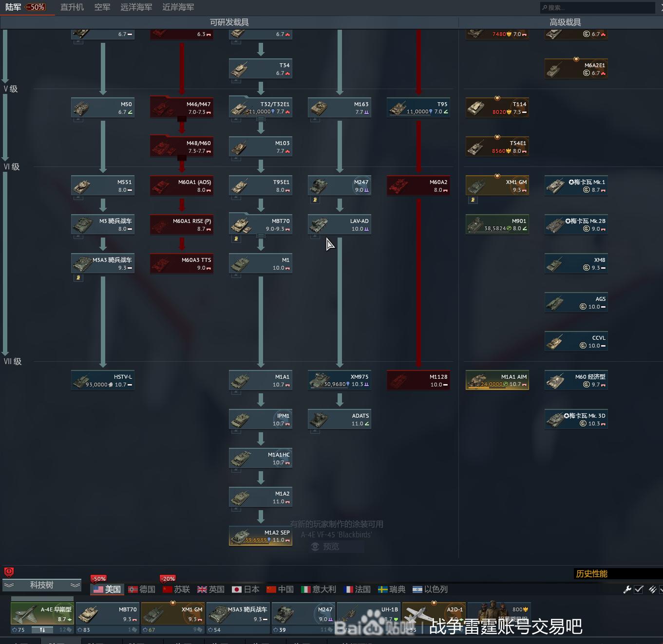Viewport: 663px width, 644px height.
Task: Click the 搜索 search field
Action: tap(597, 7)
